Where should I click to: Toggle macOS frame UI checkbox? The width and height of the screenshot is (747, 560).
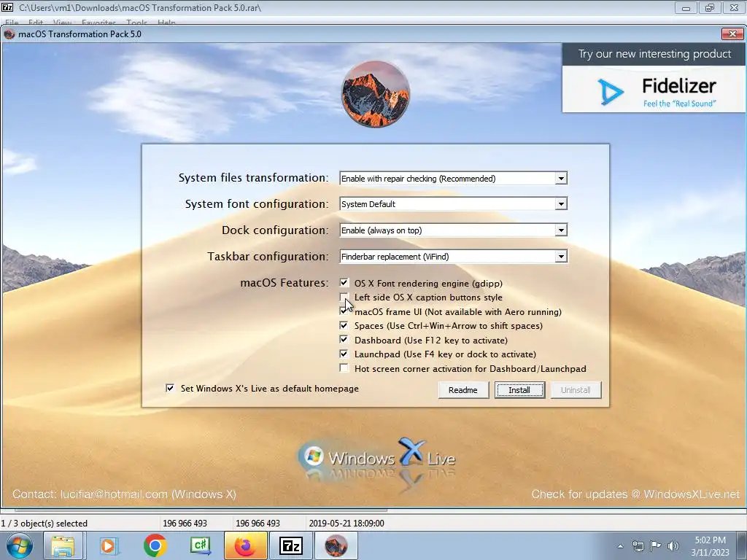point(344,311)
